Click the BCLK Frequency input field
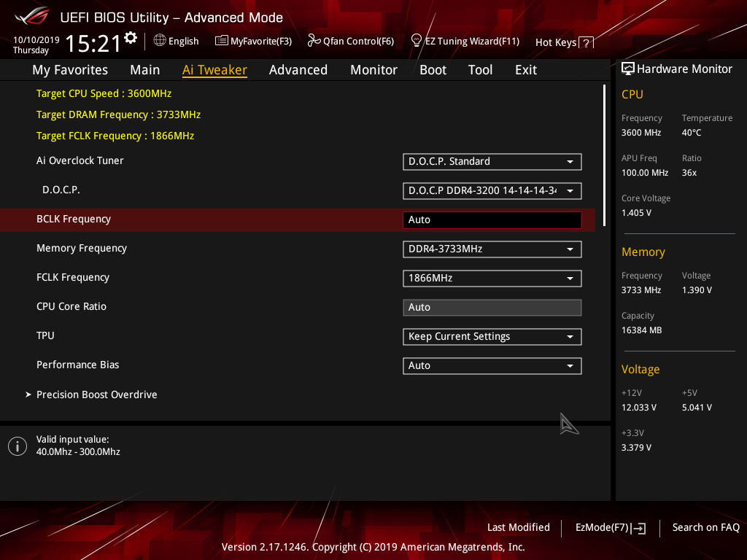The height and width of the screenshot is (560, 747). coord(492,219)
